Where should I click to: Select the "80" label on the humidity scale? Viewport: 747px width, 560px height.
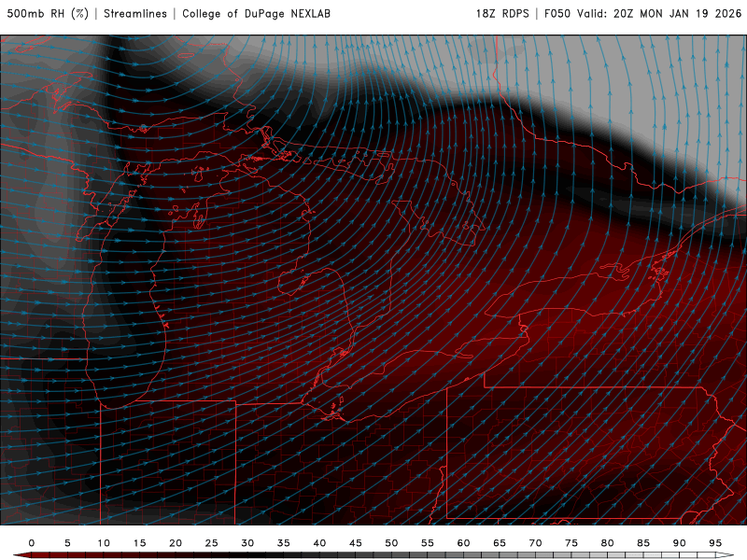click(x=608, y=543)
